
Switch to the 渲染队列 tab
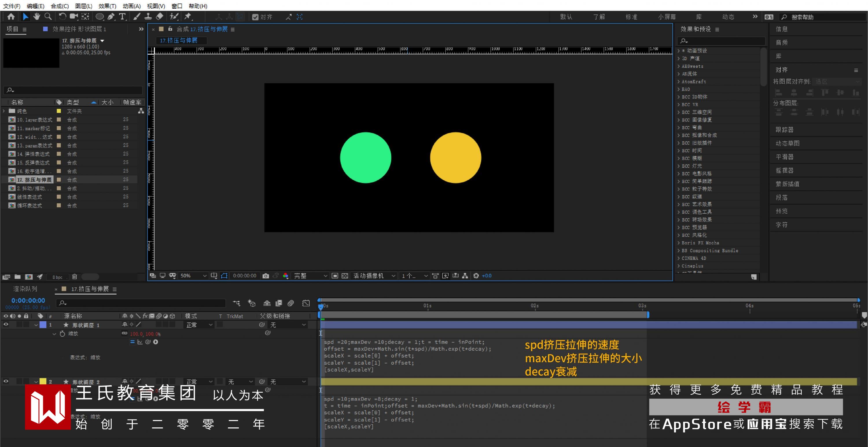25,289
